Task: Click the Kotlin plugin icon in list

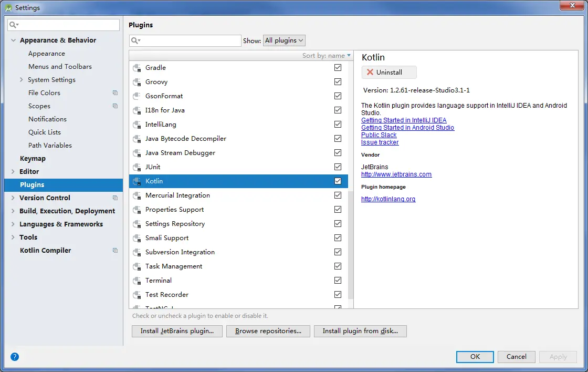Action: [137, 181]
